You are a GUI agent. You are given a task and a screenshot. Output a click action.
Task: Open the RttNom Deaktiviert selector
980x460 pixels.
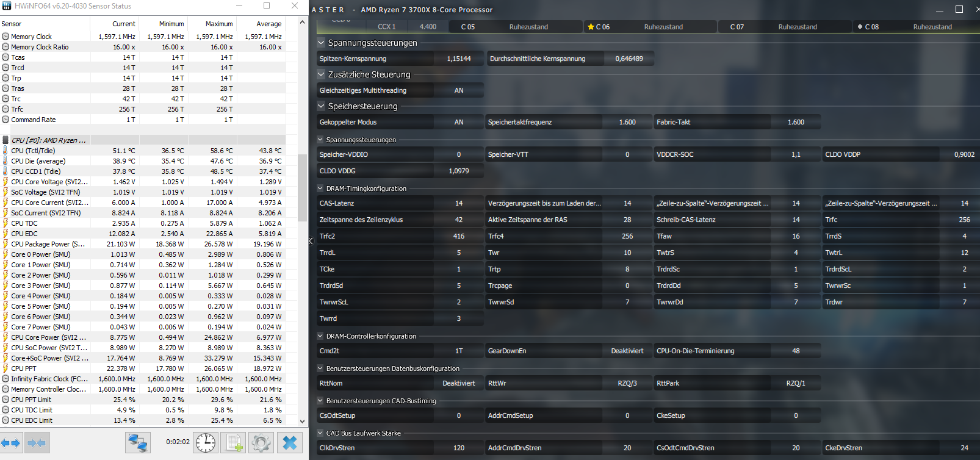459,383
